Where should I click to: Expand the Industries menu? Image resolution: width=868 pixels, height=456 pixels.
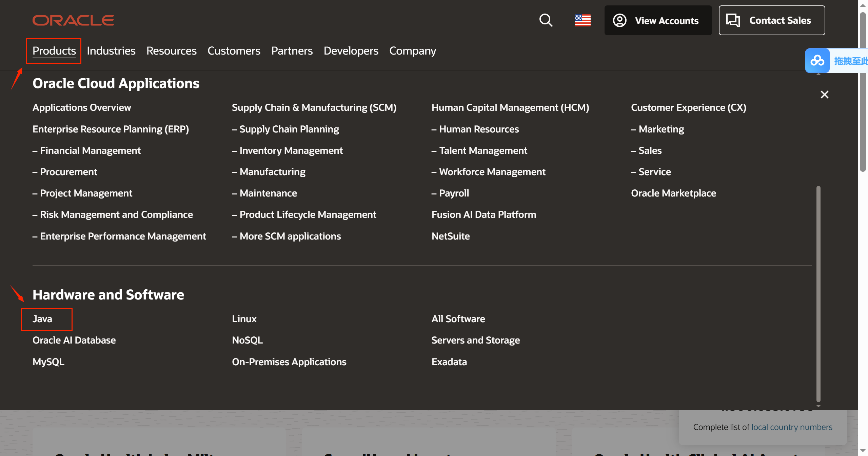point(111,51)
